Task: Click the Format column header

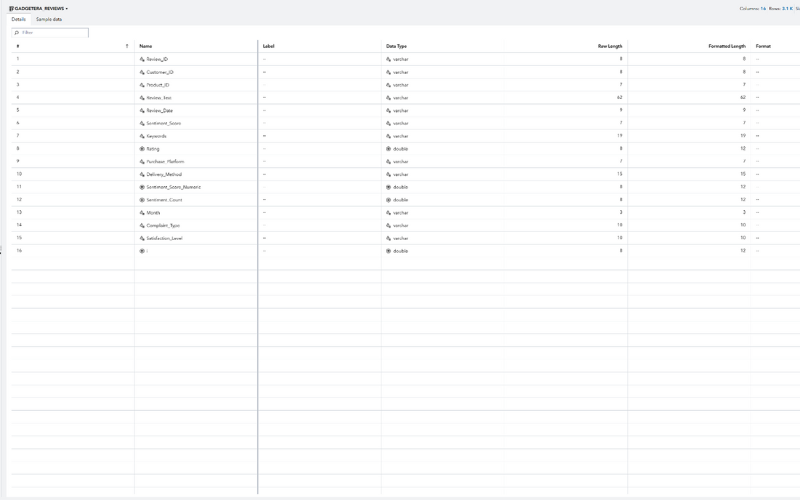Action: point(763,46)
